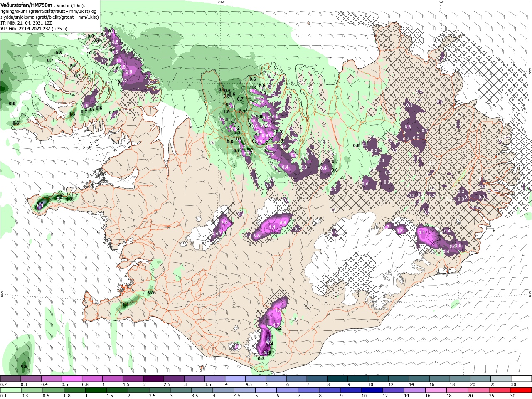
Task: Pick the 0.5 swatch in lower rain legend
Action: (54, 390)
